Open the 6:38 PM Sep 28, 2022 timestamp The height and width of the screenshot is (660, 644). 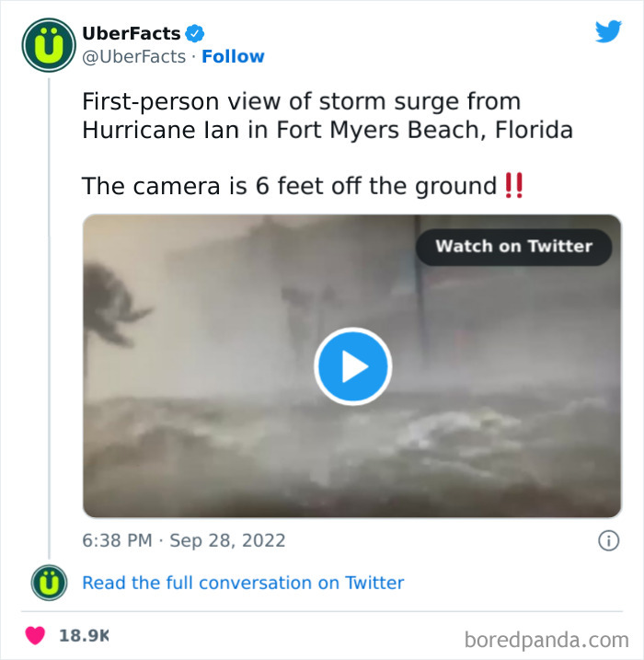(184, 540)
